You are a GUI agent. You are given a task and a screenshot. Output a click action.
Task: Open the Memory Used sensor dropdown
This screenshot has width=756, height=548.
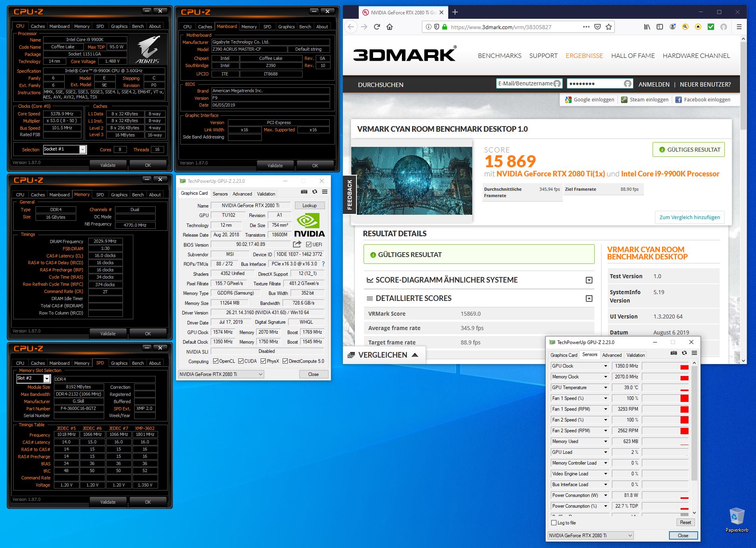point(606,441)
